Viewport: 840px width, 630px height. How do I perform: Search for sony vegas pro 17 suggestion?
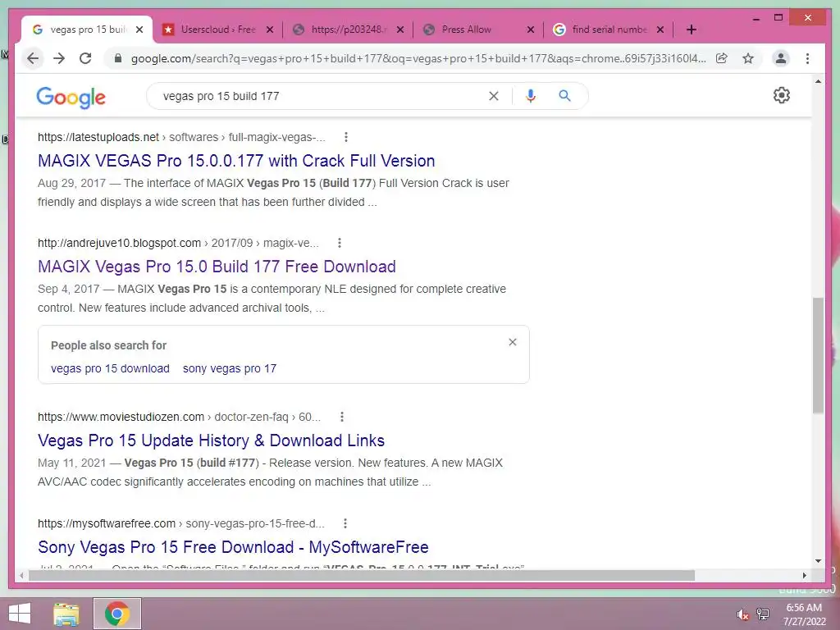pos(230,368)
